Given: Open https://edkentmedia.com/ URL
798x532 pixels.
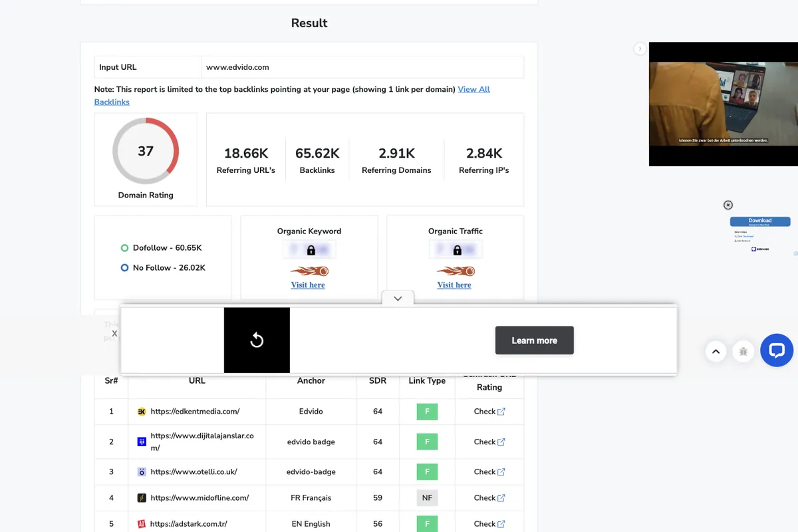Looking at the screenshot, I should click(195, 412).
